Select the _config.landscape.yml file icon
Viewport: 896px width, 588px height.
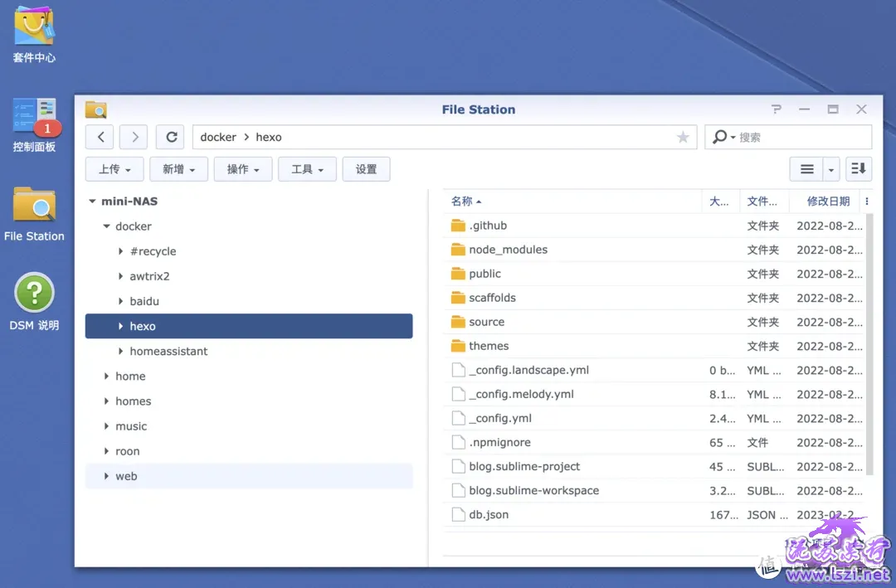click(x=458, y=370)
